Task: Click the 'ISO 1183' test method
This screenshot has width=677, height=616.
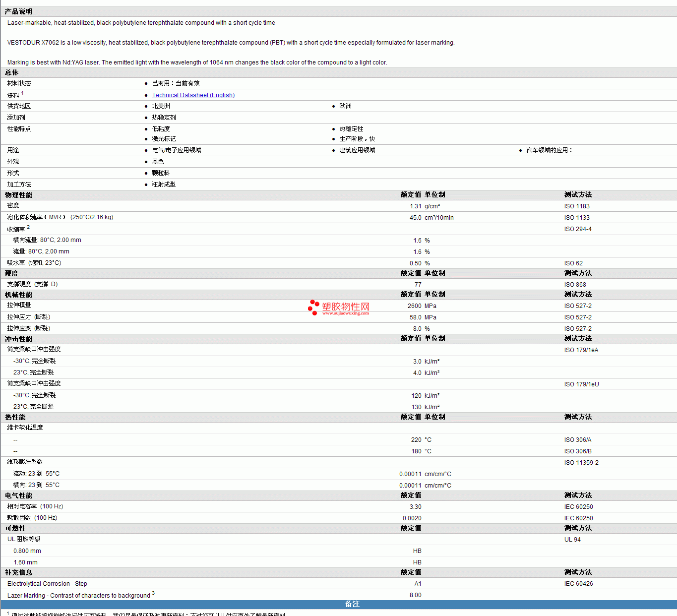Action: 577,206
